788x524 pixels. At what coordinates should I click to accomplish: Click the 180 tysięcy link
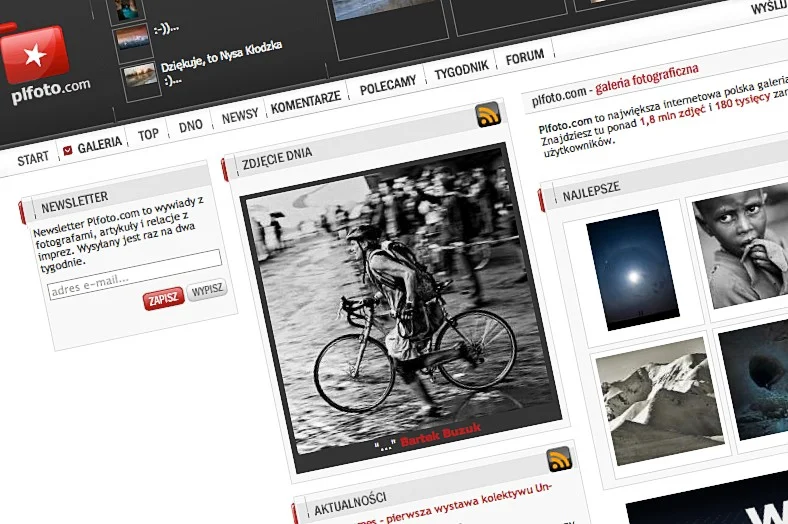pos(743,100)
